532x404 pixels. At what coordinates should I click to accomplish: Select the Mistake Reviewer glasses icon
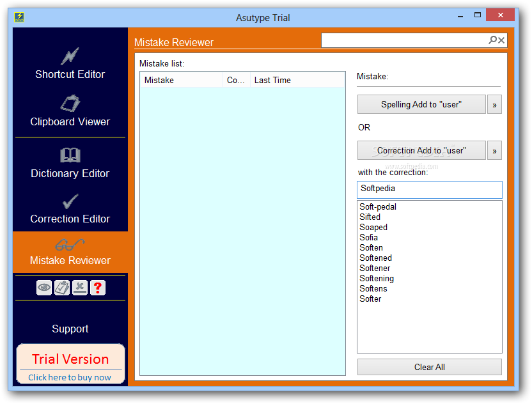pyautogui.click(x=70, y=244)
